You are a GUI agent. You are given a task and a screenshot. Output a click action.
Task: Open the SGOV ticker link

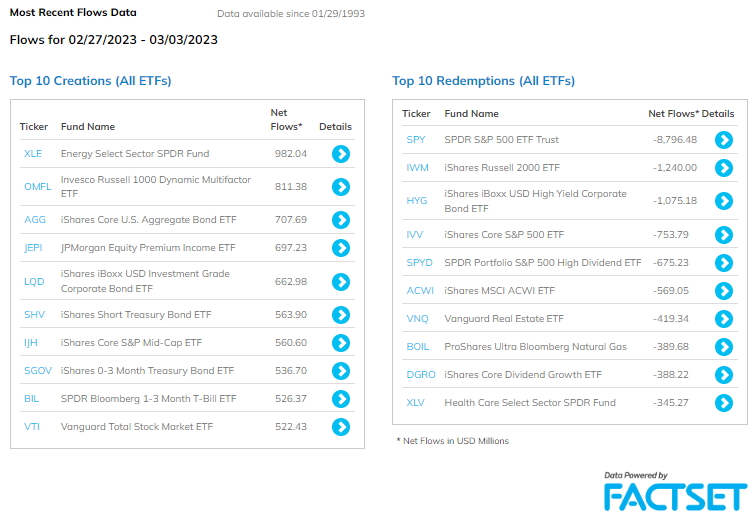(38, 371)
